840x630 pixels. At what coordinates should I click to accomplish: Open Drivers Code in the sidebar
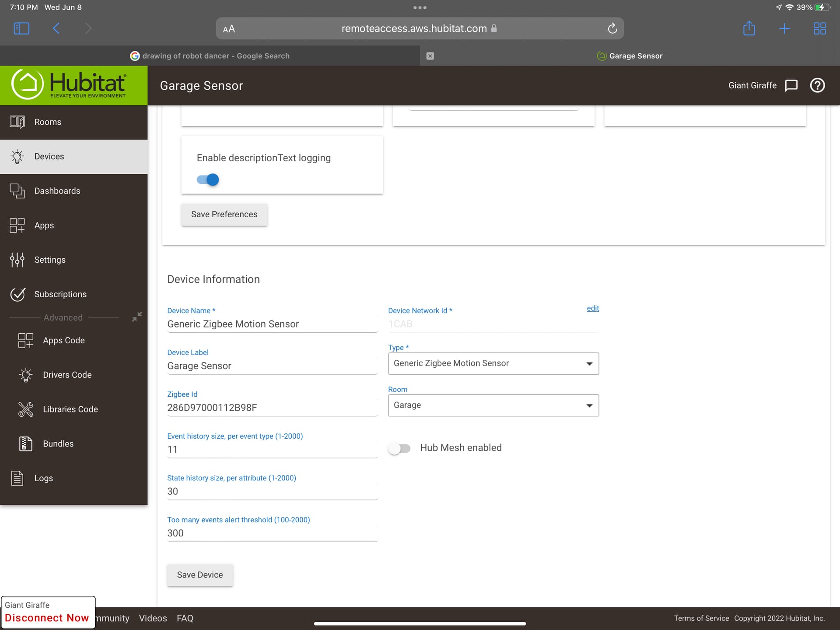coord(67,375)
